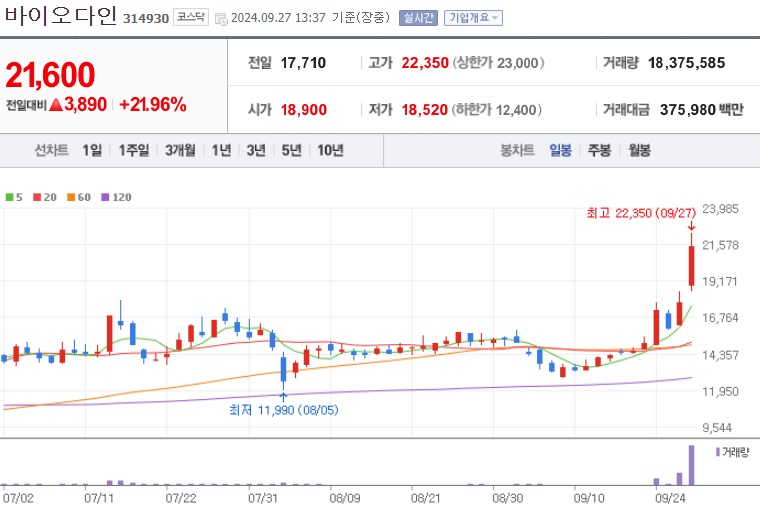Click the 23,985 price axis label
This screenshot has height=510, width=760.
720,209
